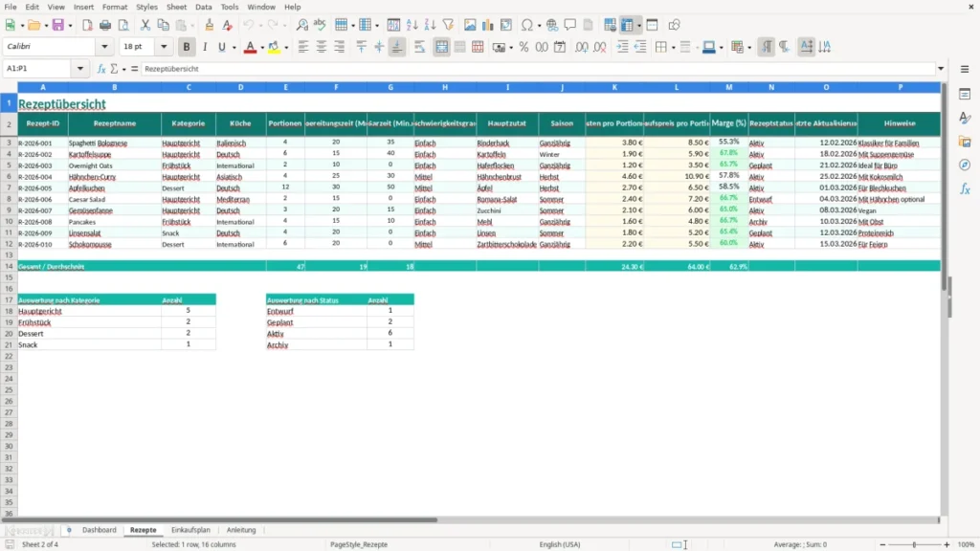Open sidebar Gallery panel

(x=965, y=142)
